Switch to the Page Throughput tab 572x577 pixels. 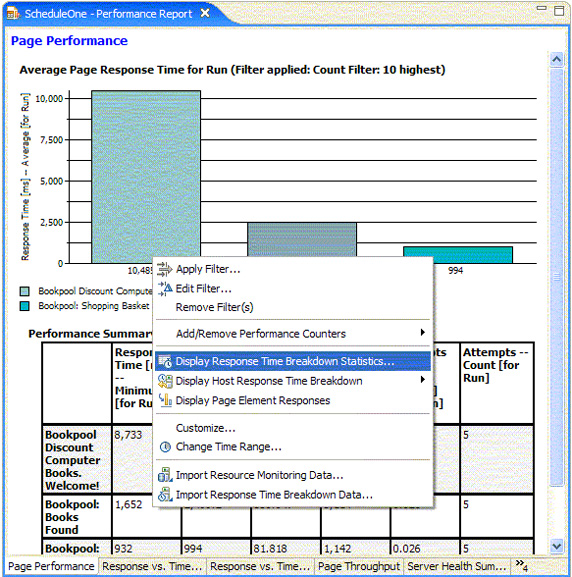(359, 566)
